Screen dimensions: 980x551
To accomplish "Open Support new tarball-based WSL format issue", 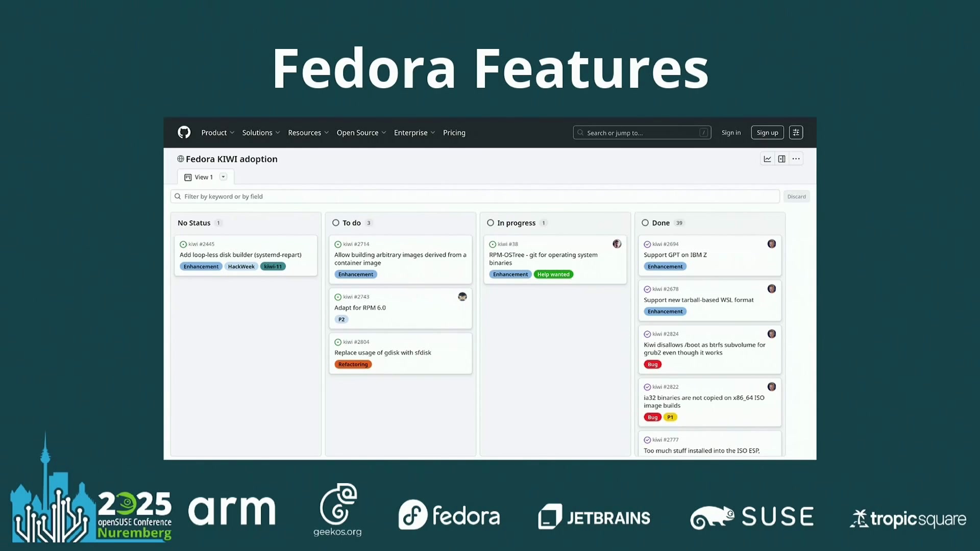I will point(698,300).
